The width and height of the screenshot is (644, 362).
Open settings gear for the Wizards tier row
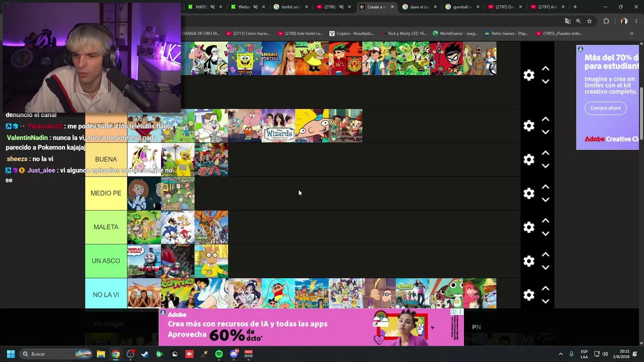pos(529,126)
